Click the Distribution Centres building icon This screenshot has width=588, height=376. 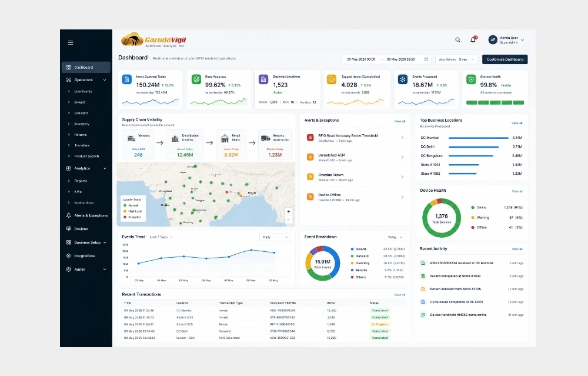[175, 138]
